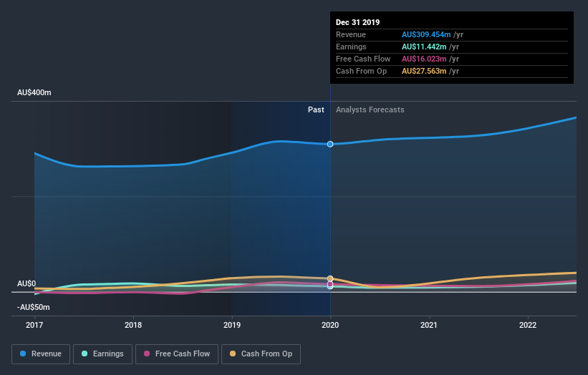Click the Past section label

click(316, 109)
